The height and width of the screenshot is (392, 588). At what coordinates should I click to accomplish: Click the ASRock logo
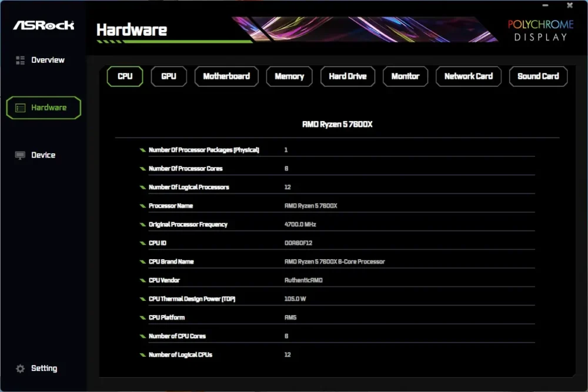click(44, 25)
